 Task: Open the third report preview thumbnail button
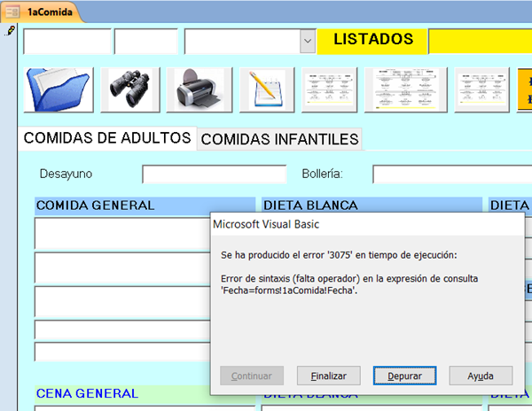click(481, 89)
